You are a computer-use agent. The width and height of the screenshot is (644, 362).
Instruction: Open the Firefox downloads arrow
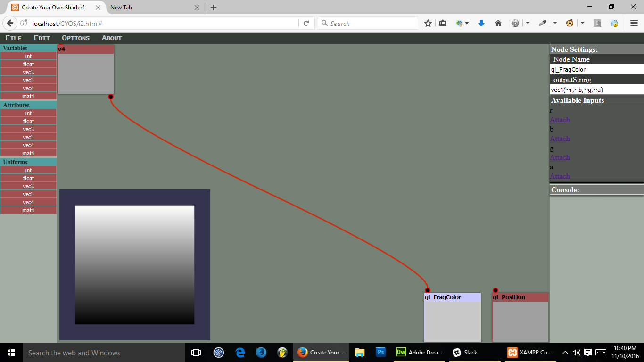pos(481,23)
